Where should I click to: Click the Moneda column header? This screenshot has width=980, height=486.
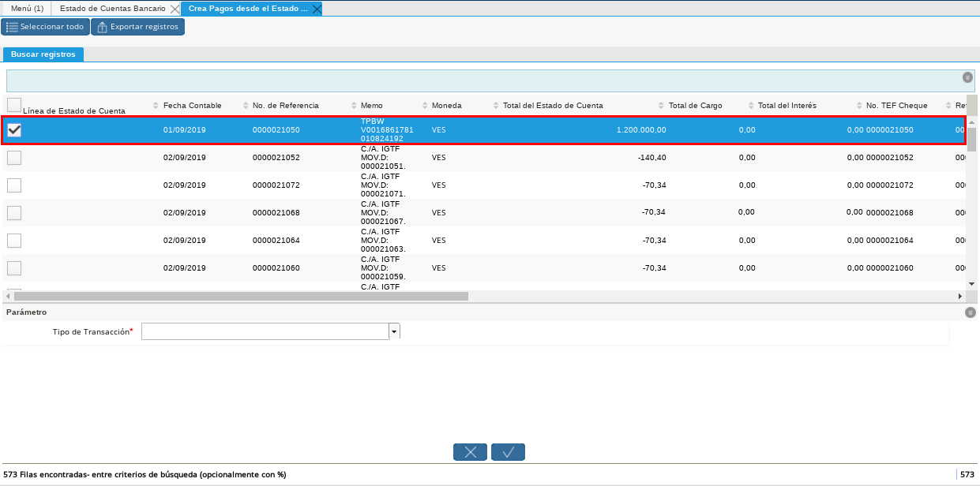(x=446, y=106)
